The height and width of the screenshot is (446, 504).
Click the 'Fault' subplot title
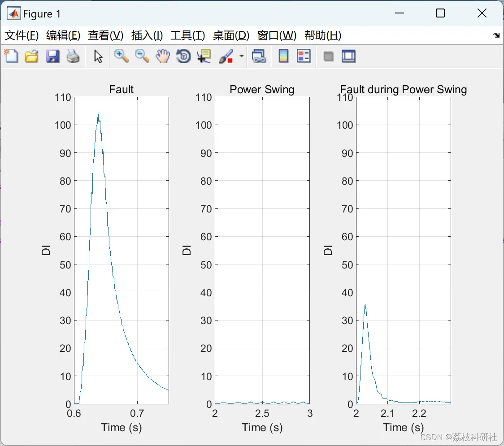[121, 89]
